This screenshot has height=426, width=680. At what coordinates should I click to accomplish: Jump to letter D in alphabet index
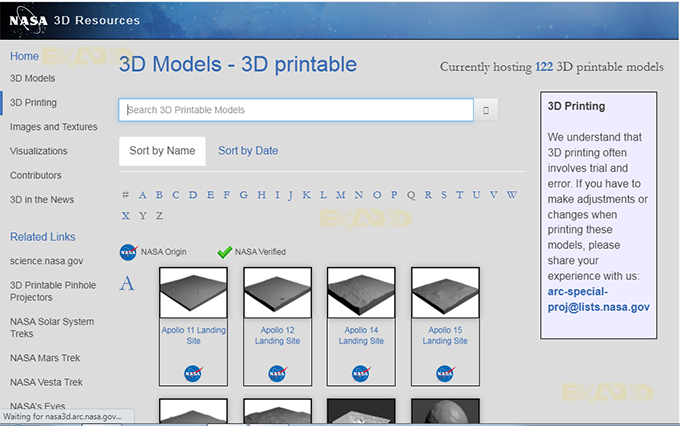coord(193,195)
